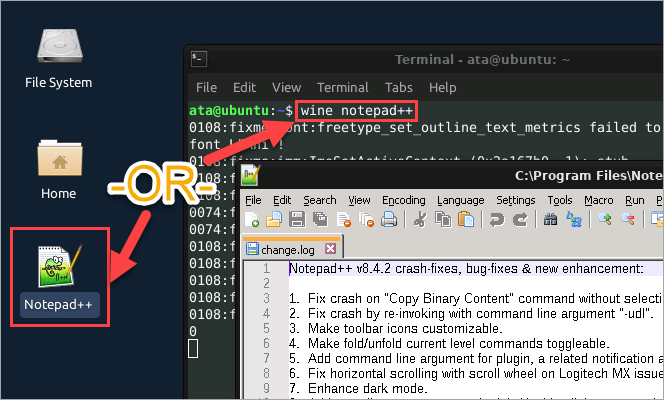This screenshot has width=664, height=400.
Task: Click the "wine notepad++" command text
Action: [x=357, y=111]
